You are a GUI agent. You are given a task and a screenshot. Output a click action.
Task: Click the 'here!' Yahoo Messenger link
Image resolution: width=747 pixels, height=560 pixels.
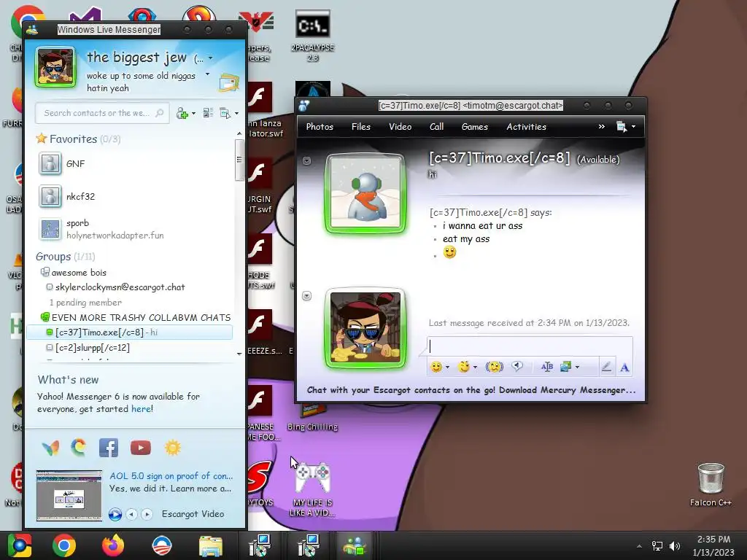142,409
